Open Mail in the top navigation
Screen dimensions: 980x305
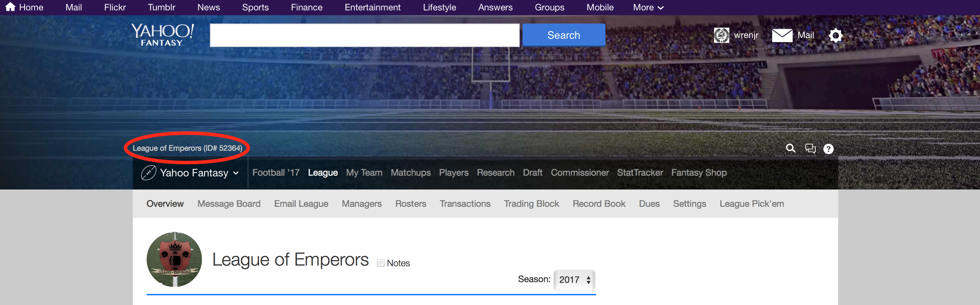point(73,7)
